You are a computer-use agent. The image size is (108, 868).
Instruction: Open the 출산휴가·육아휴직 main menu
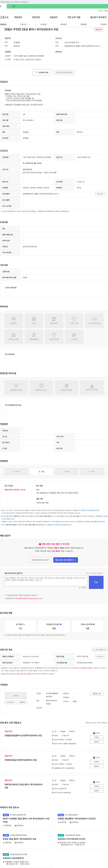[98, 17]
